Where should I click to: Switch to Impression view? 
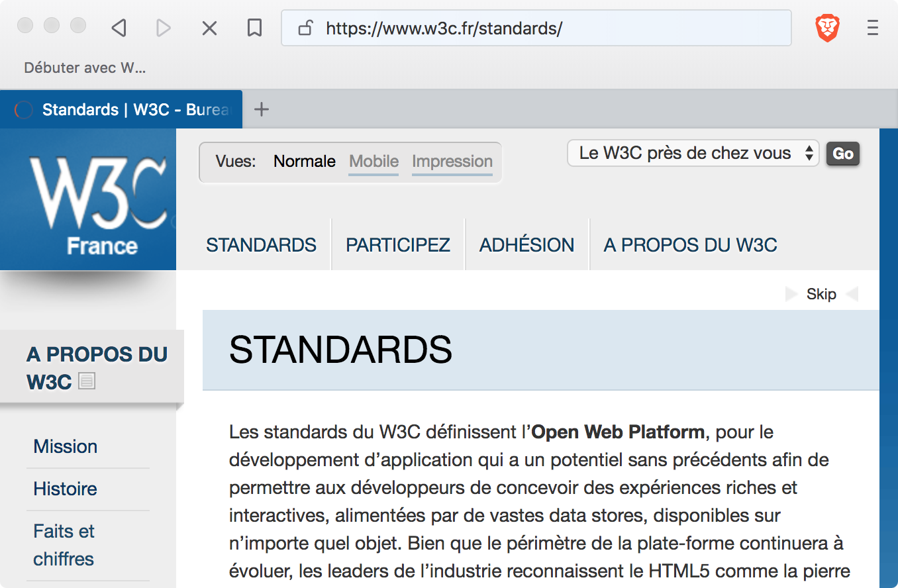click(x=452, y=162)
